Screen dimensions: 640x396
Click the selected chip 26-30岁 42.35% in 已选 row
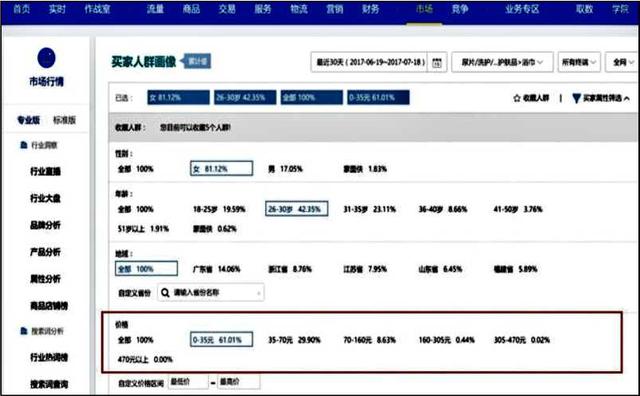click(245, 98)
